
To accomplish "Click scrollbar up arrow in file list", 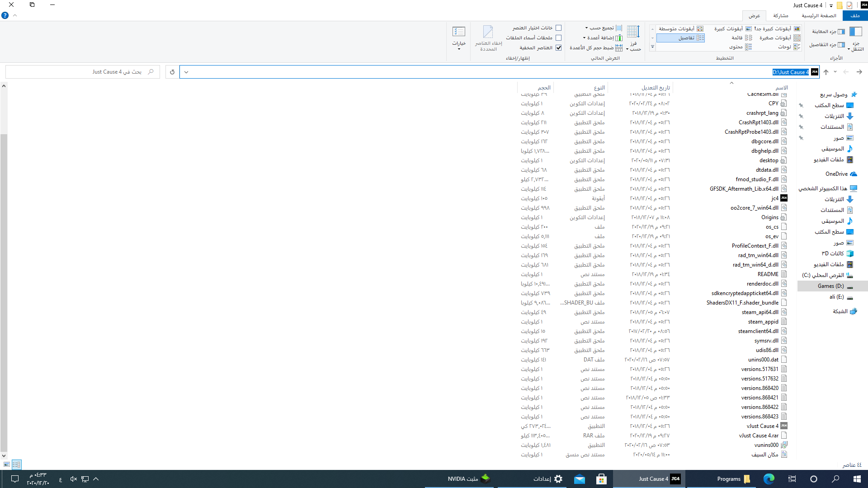I will tap(4, 85).
